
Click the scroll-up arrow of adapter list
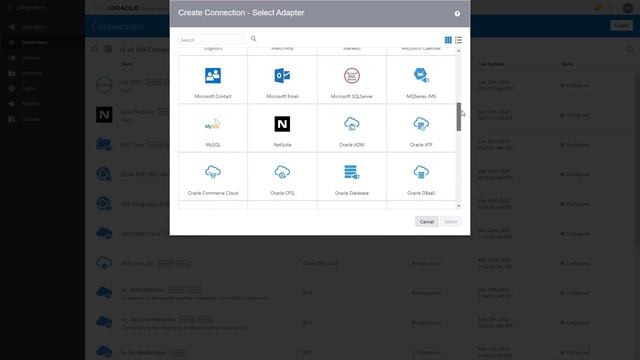click(x=459, y=51)
